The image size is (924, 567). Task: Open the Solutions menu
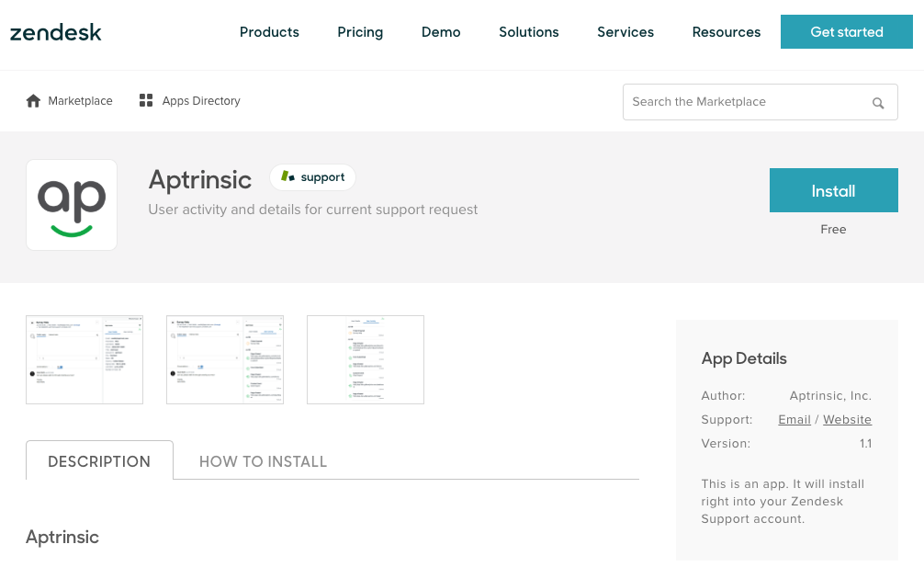(x=528, y=32)
